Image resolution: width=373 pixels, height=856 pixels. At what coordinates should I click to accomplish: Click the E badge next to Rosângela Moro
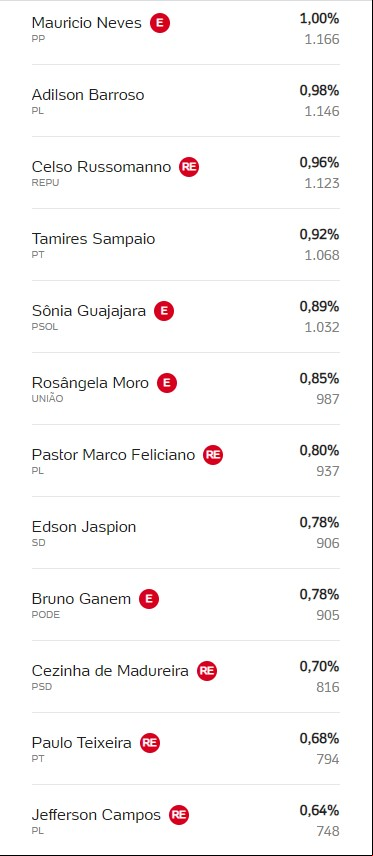point(167,383)
